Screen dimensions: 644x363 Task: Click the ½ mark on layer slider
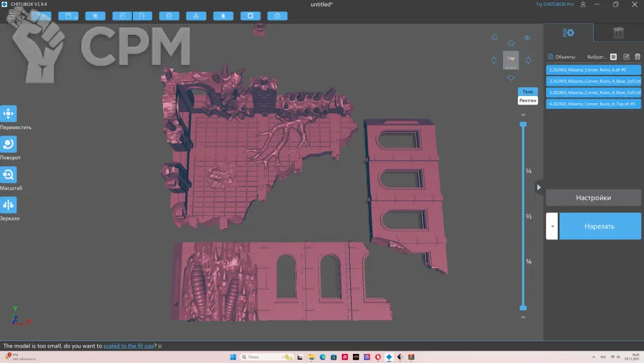coord(528,217)
